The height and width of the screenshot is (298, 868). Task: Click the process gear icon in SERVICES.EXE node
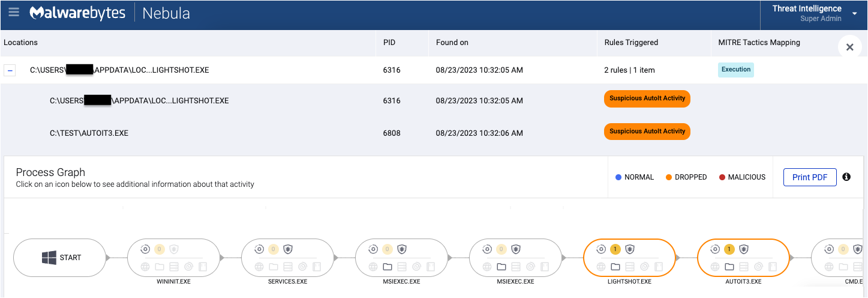(x=259, y=249)
